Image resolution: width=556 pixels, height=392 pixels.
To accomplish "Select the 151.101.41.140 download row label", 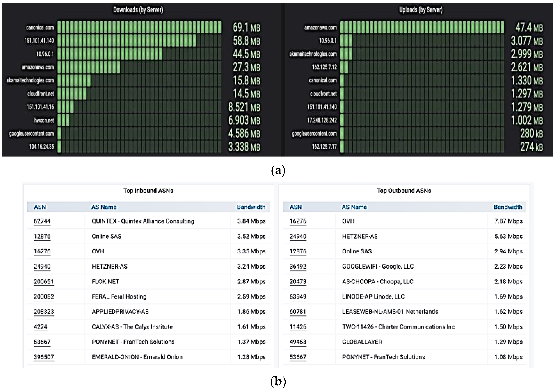I will [39, 40].
